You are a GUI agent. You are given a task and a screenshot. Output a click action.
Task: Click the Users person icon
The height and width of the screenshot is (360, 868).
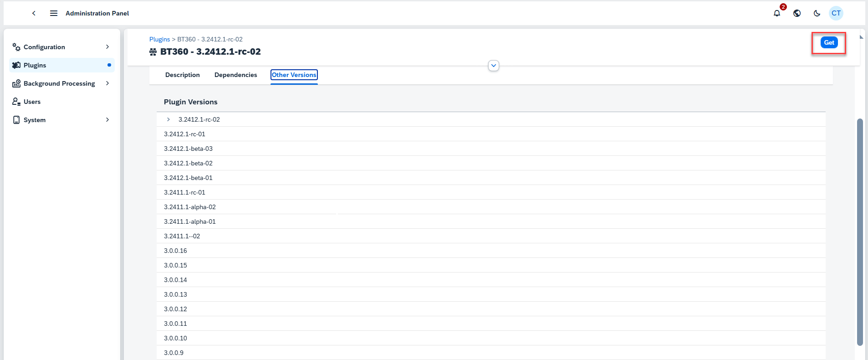coord(16,102)
